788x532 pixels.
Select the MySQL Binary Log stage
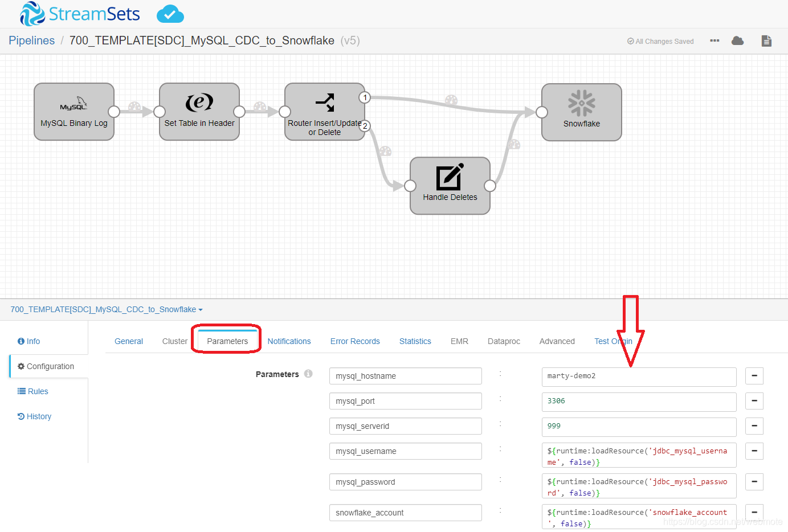coord(74,112)
